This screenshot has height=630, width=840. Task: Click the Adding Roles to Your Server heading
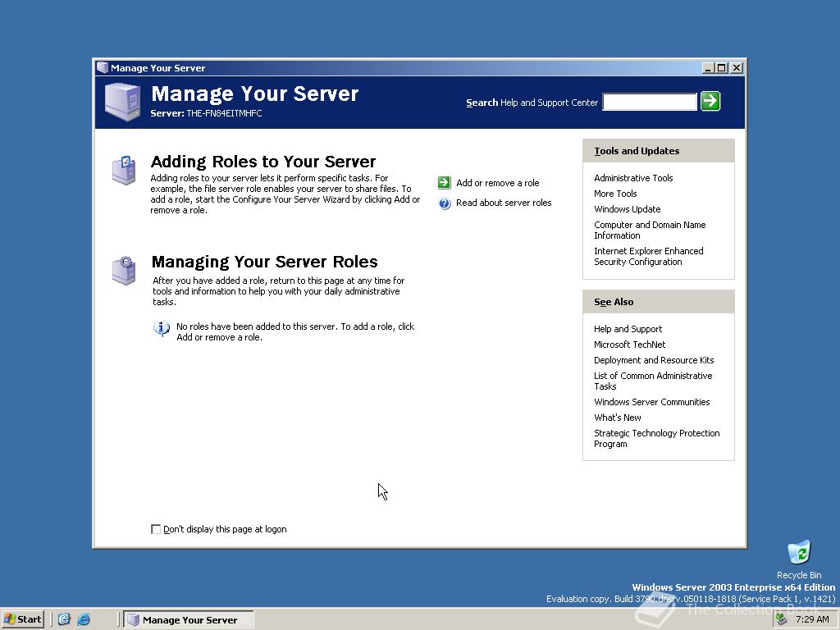[x=263, y=162]
